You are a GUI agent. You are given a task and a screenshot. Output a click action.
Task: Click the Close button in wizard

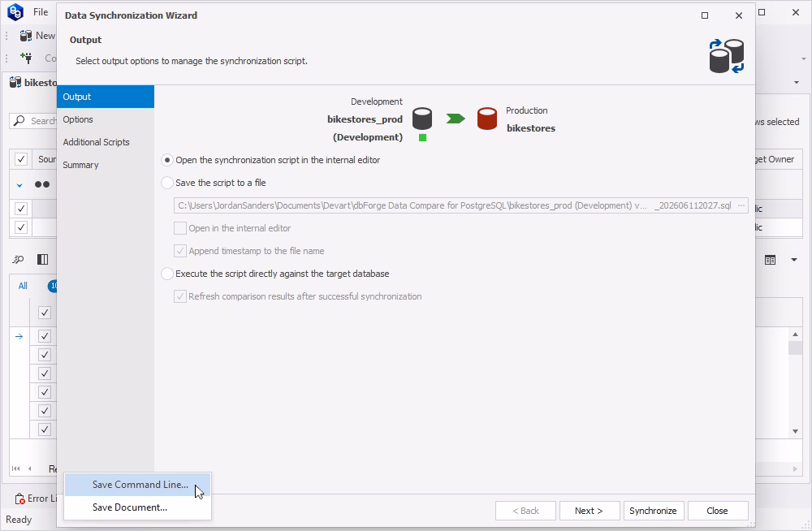pos(718,511)
